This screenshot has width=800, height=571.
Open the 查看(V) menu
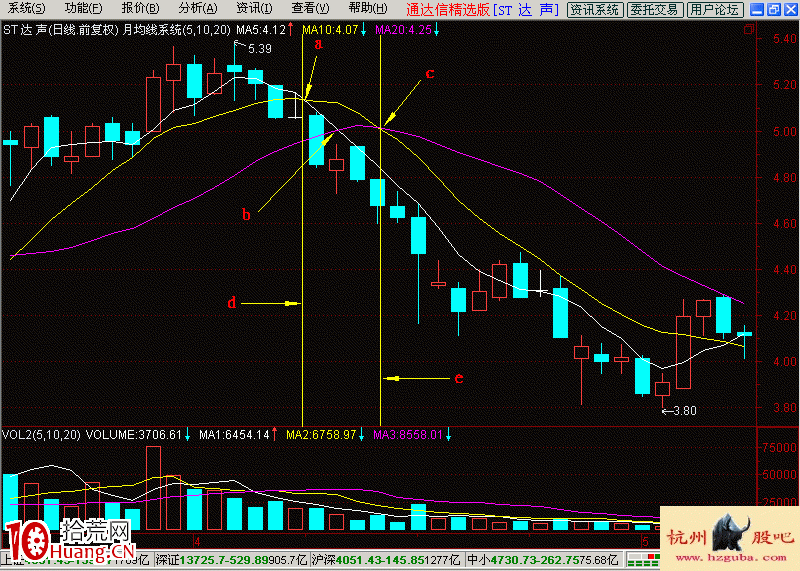310,9
